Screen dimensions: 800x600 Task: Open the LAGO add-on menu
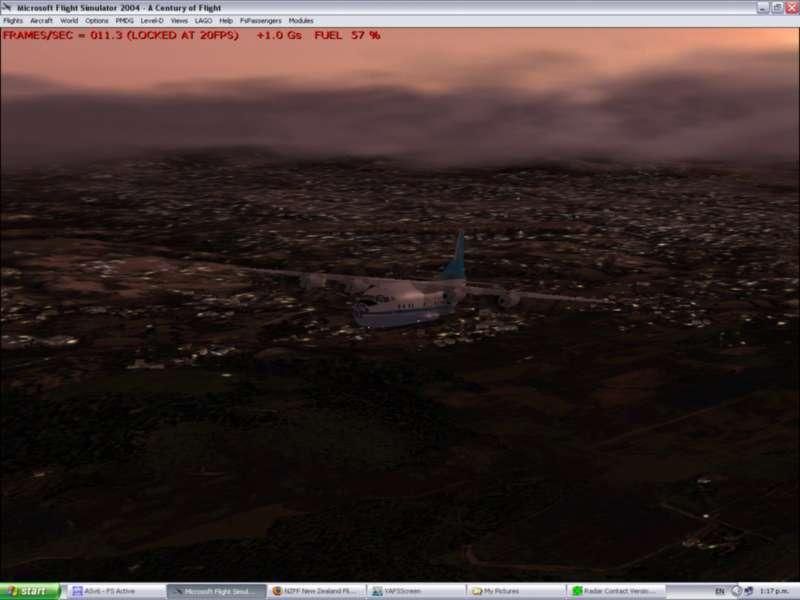click(203, 20)
